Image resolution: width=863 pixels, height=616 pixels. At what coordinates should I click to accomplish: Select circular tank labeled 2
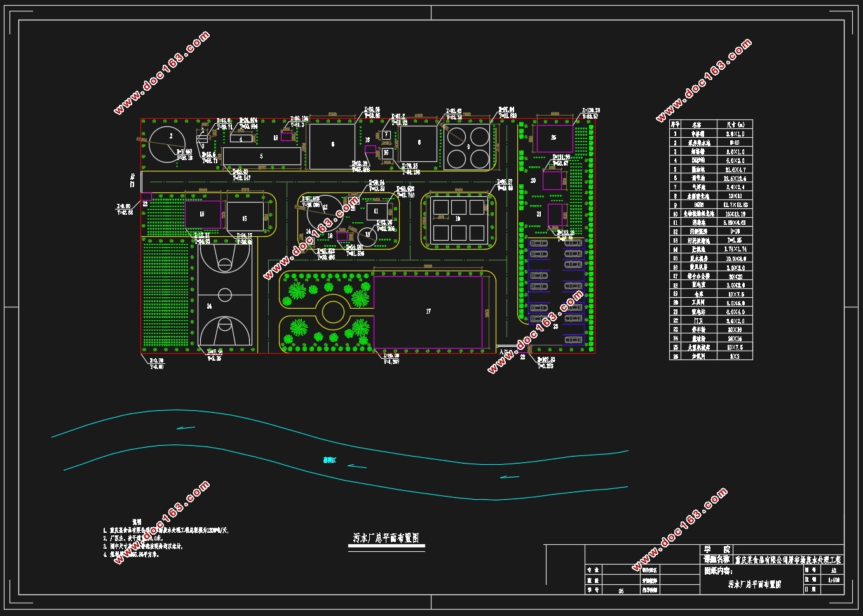168,144
